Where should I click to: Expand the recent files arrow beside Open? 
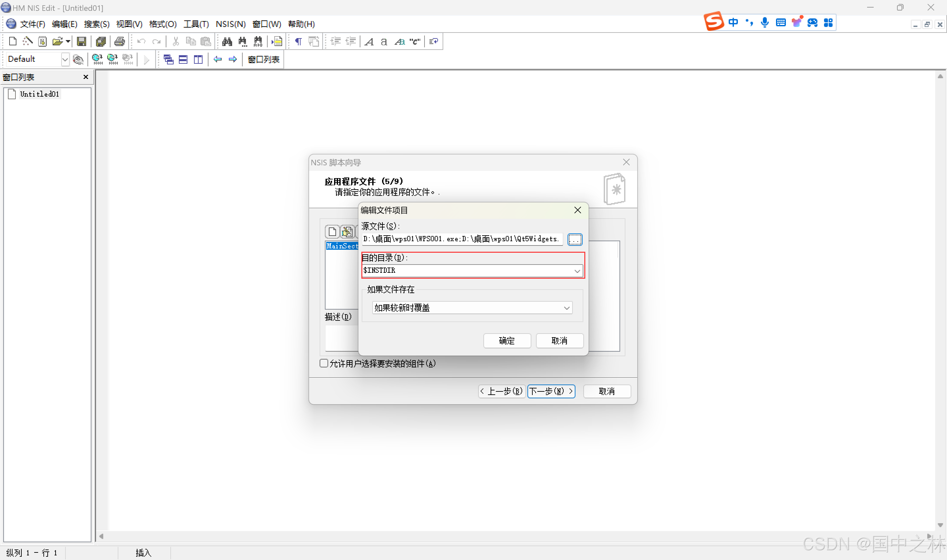pos(68,41)
